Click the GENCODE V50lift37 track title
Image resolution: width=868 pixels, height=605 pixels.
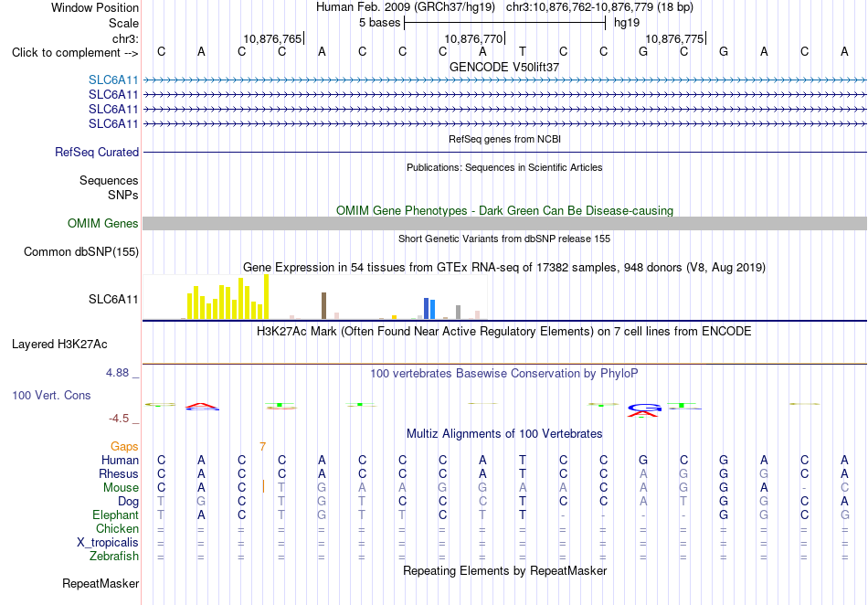click(503, 67)
